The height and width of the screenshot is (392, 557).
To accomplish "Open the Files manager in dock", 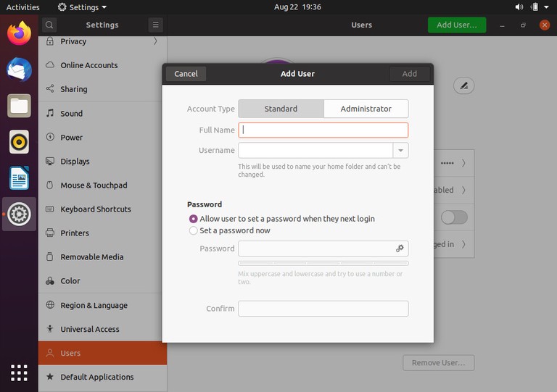I will coord(19,106).
